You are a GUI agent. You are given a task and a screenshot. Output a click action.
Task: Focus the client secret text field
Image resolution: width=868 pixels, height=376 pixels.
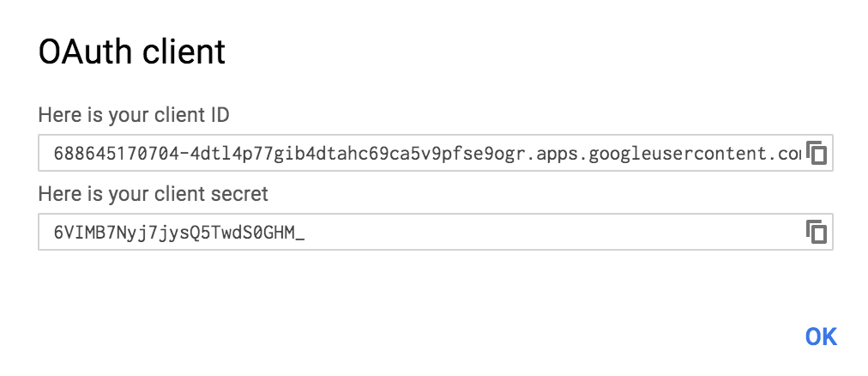click(435, 232)
